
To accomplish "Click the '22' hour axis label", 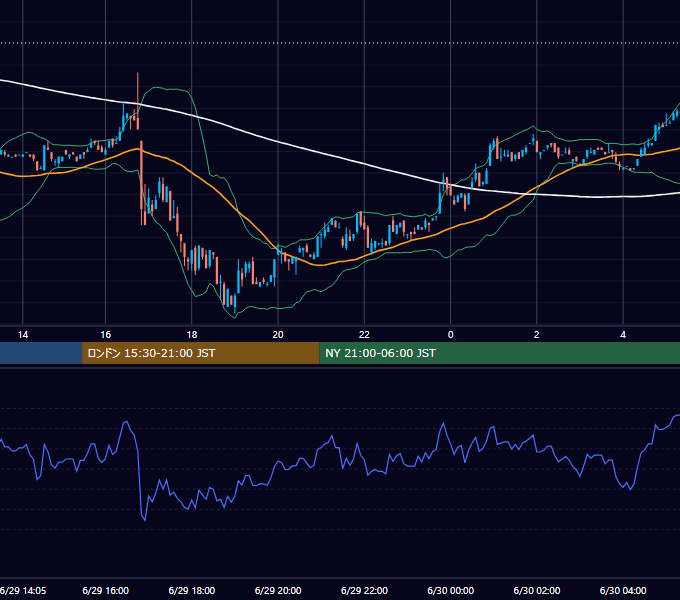I will (x=364, y=335).
